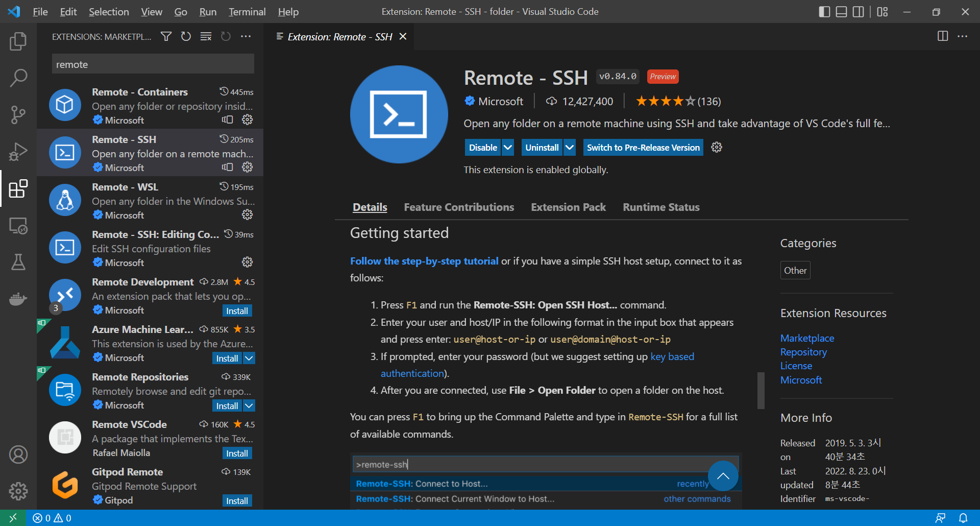
Task: Open the Accounts menu in the activity bar
Action: [x=18, y=455]
